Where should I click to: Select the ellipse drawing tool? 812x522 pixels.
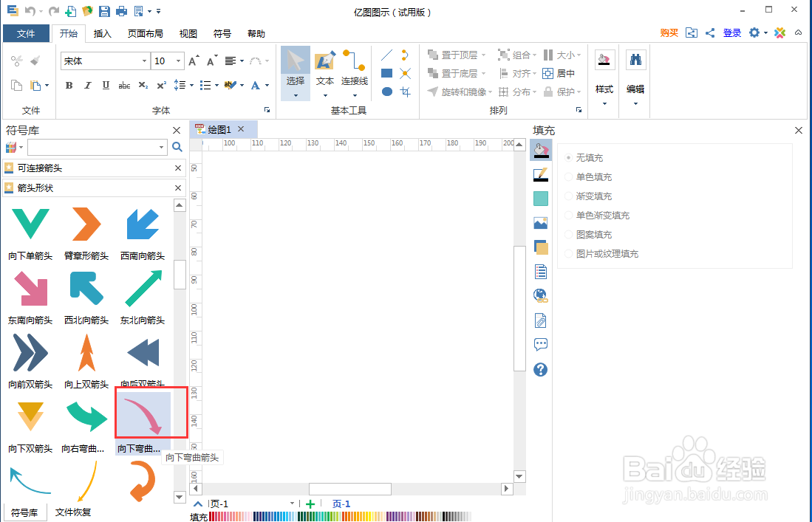(x=386, y=91)
